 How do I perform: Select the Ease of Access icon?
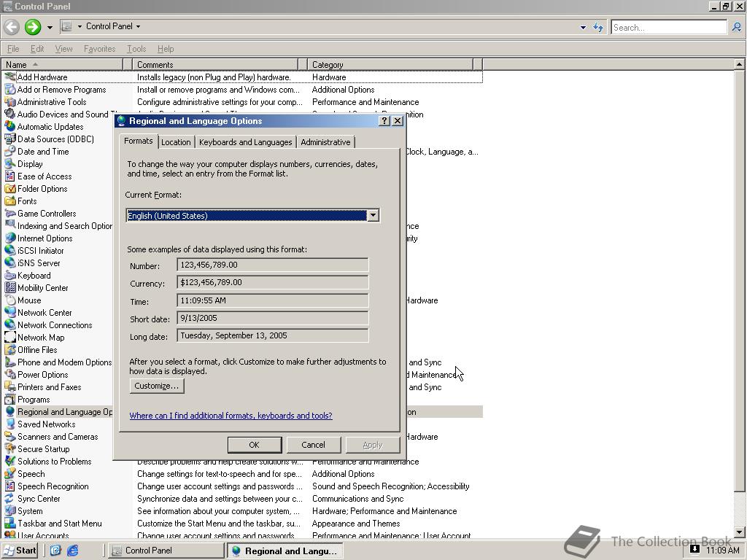pyautogui.click(x=10, y=176)
